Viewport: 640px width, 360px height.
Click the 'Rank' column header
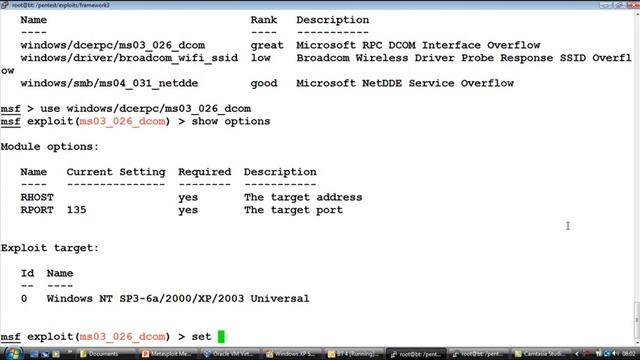(264, 20)
